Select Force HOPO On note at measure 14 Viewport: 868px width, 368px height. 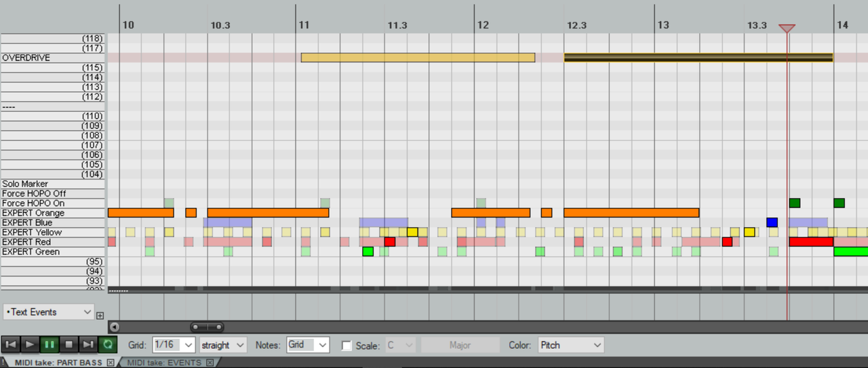[x=840, y=203]
